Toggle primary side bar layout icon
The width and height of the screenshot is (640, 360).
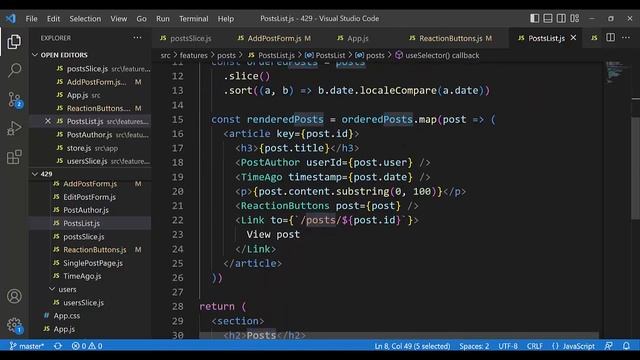(x=534, y=18)
